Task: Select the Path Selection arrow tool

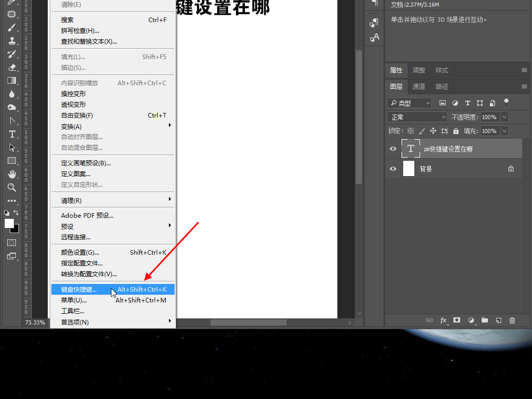Action: point(11,147)
